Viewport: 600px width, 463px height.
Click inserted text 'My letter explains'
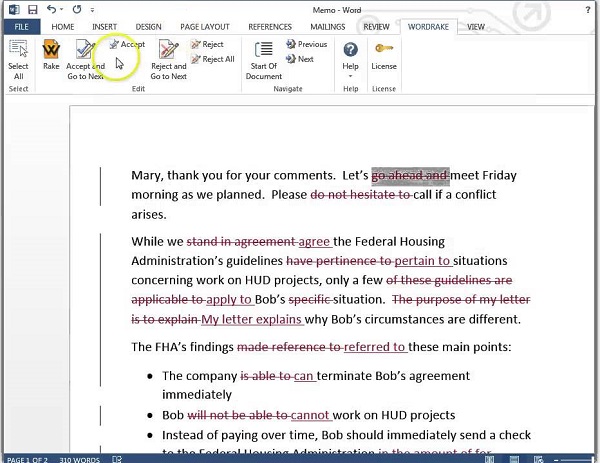pos(252,319)
